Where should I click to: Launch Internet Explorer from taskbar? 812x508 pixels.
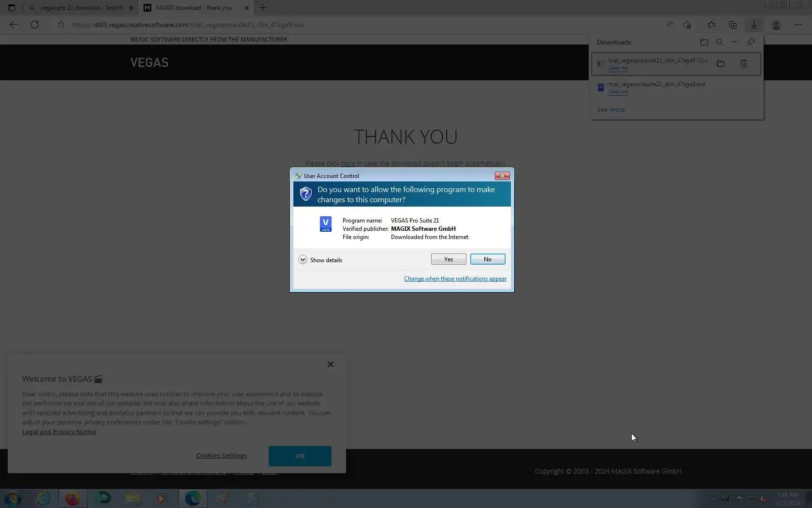tap(43, 498)
